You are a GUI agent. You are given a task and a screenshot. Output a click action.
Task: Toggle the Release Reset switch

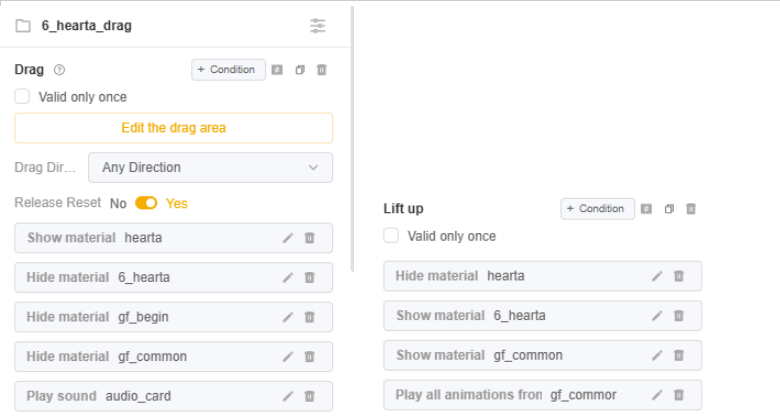(146, 203)
